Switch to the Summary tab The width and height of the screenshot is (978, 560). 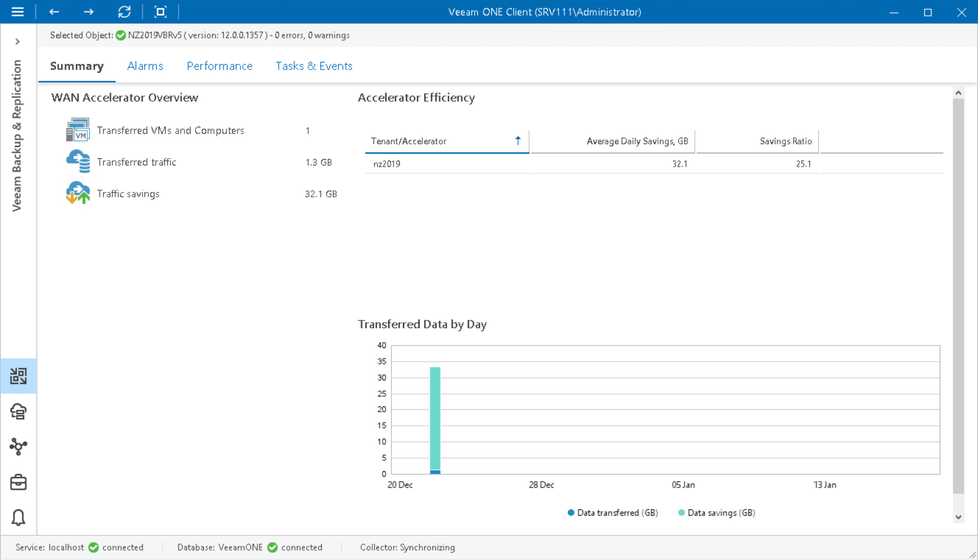click(x=77, y=66)
